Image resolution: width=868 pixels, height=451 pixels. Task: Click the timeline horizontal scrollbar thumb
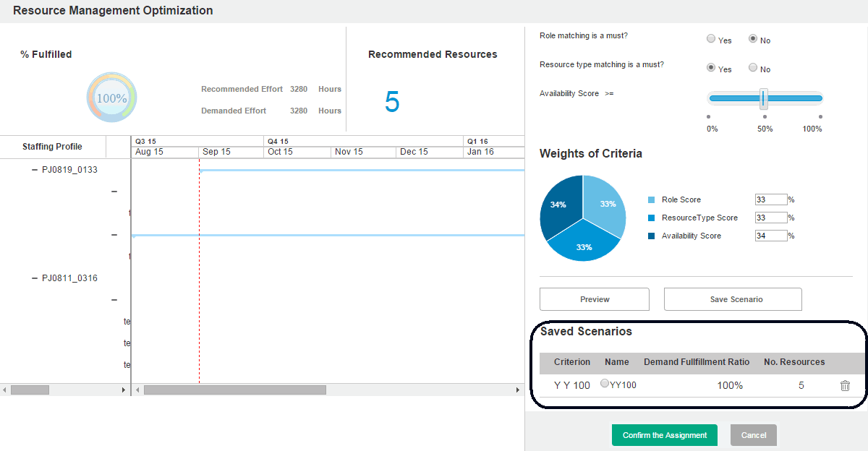tap(235, 390)
